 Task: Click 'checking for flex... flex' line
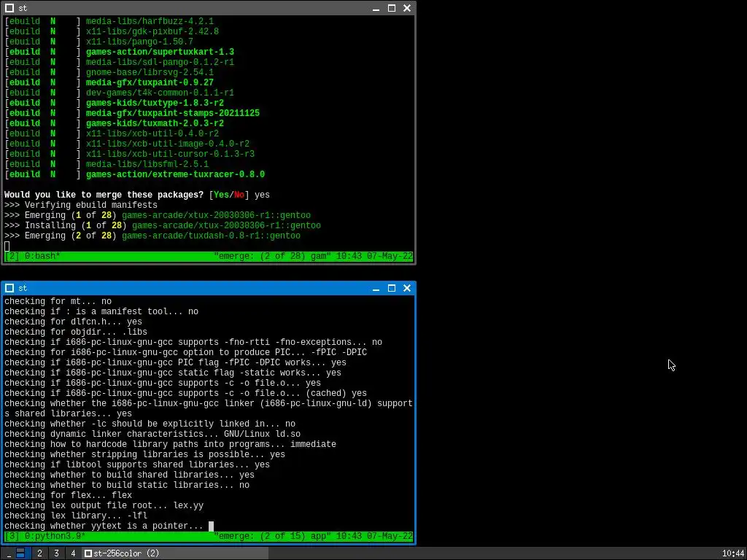pos(68,495)
